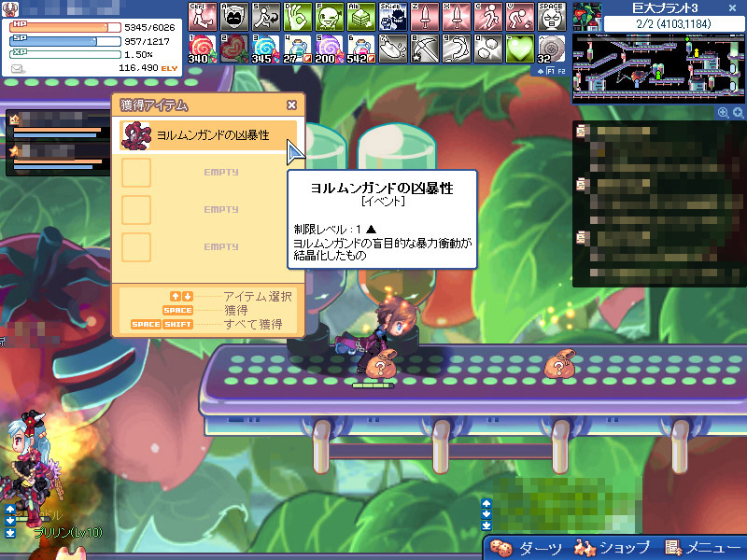The width and height of the screenshot is (747, 560).
Task: Click the SP bar gauge
Action: click(x=65, y=41)
